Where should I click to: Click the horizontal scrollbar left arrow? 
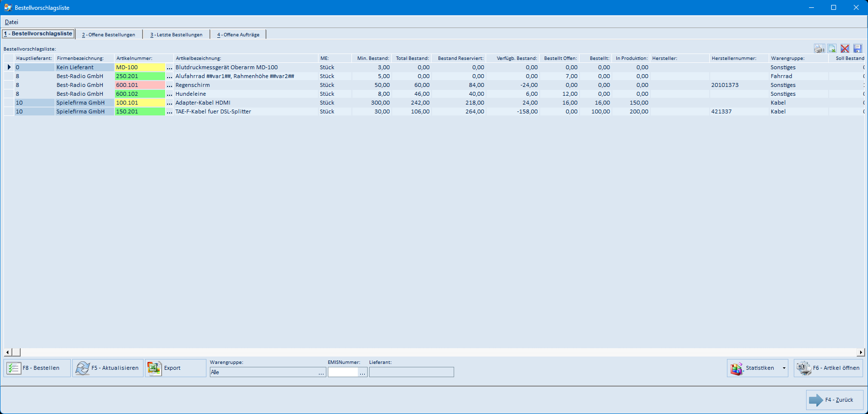8,352
